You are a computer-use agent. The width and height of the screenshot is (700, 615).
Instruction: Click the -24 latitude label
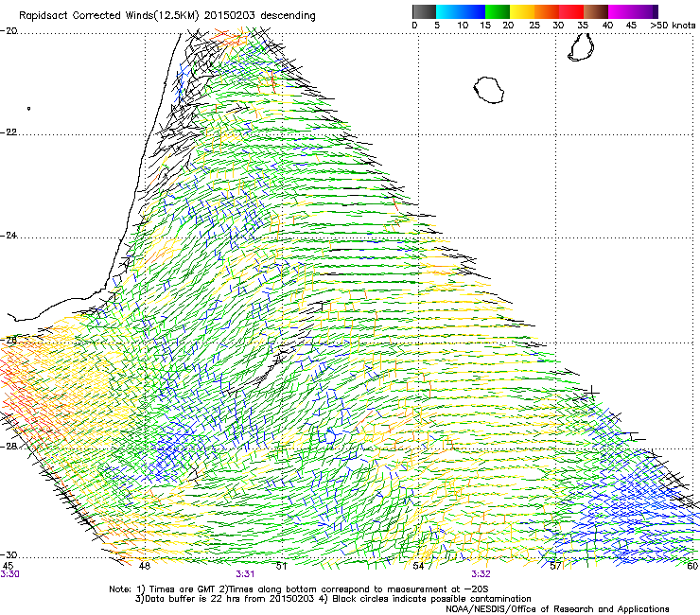tap(9, 236)
